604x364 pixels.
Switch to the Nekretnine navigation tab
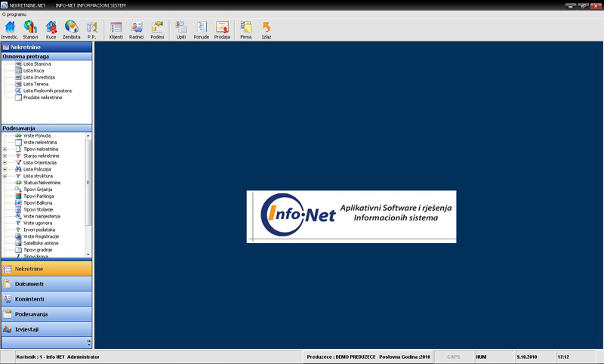click(47, 269)
